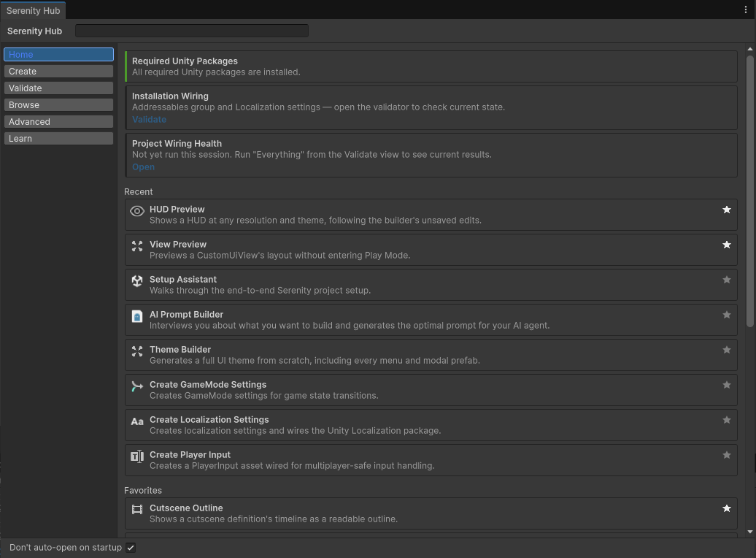756x558 pixels.
Task: Click the AI Prompt Builder document icon
Action: tap(137, 316)
